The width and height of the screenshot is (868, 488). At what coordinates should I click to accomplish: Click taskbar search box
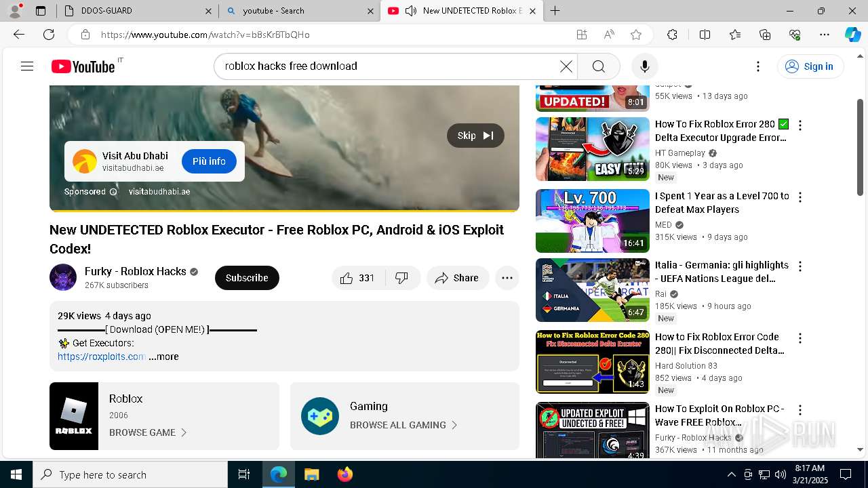[130, 474]
